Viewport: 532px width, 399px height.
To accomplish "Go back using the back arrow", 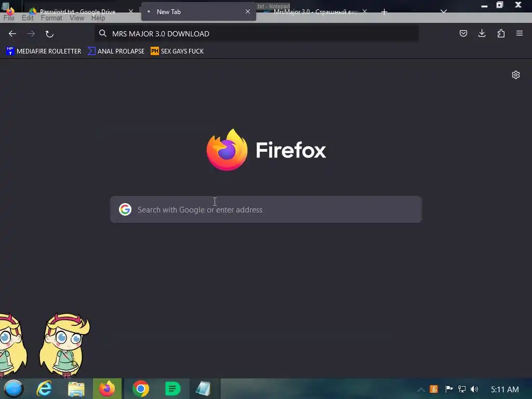I will tap(12, 34).
